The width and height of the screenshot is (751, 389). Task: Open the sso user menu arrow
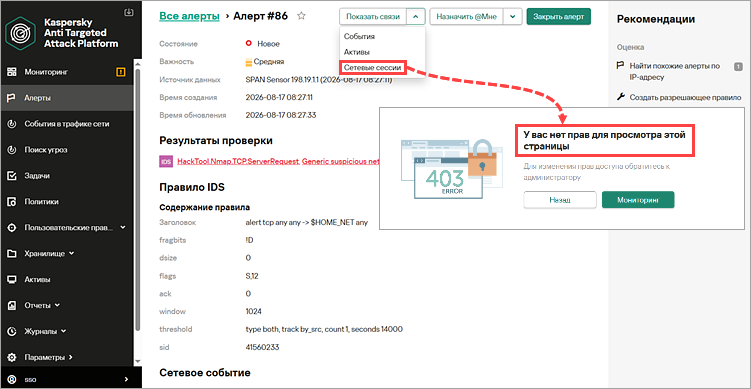(126, 379)
